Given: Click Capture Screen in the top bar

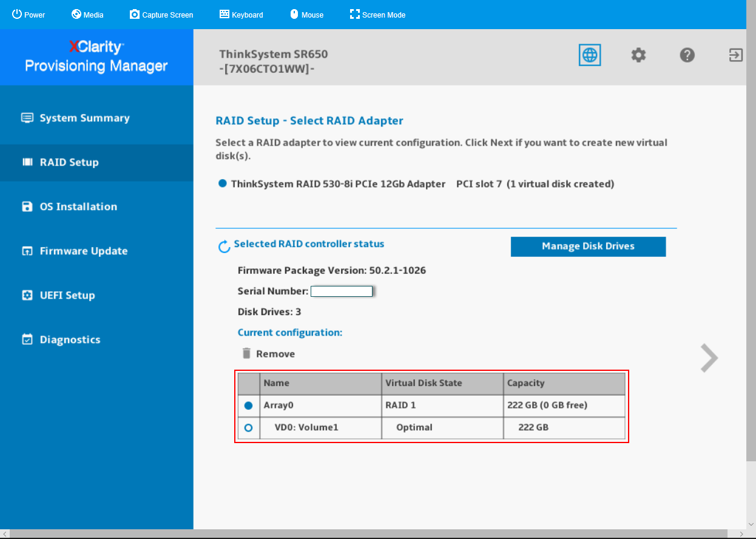Looking at the screenshot, I should (x=161, y=15).
